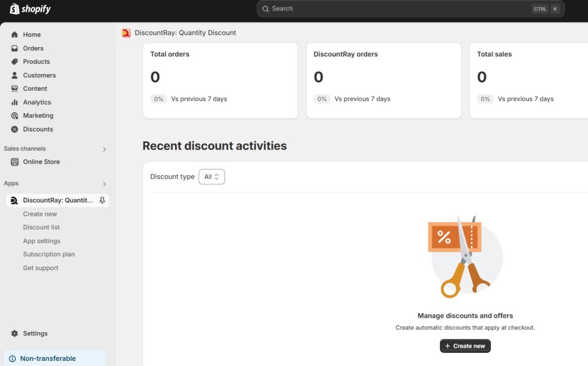Expand the Sales channels section
The image size is (588, 366).
(104, 149)
